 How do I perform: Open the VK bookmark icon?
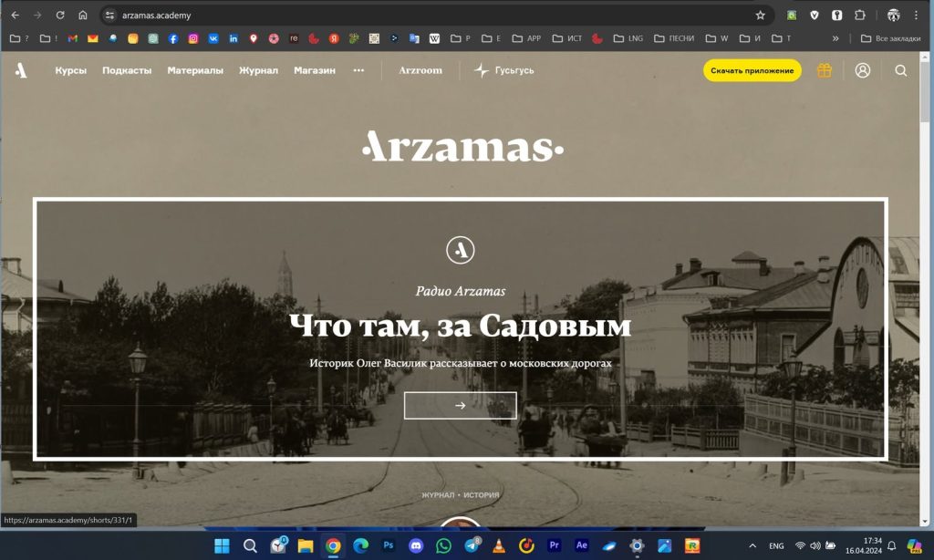213,38
